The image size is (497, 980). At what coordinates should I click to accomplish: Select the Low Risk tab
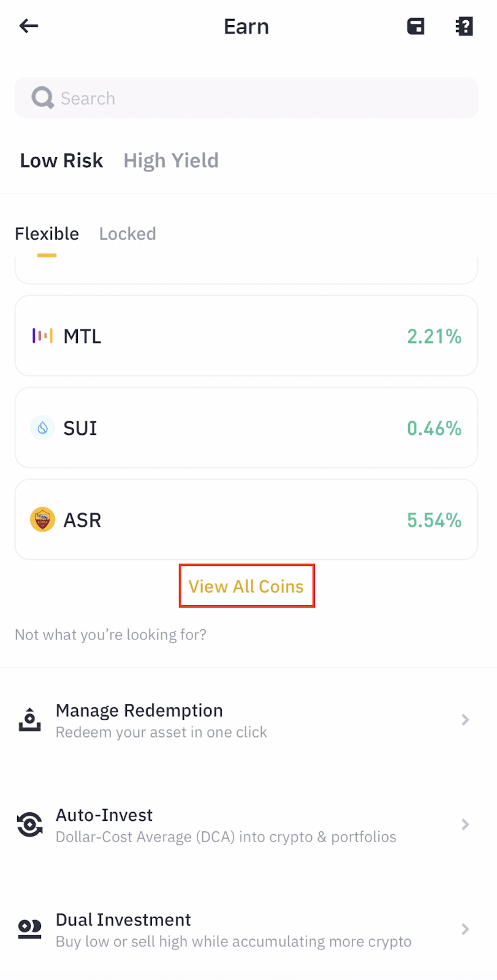pyautogui.click(x=61, y=160)
